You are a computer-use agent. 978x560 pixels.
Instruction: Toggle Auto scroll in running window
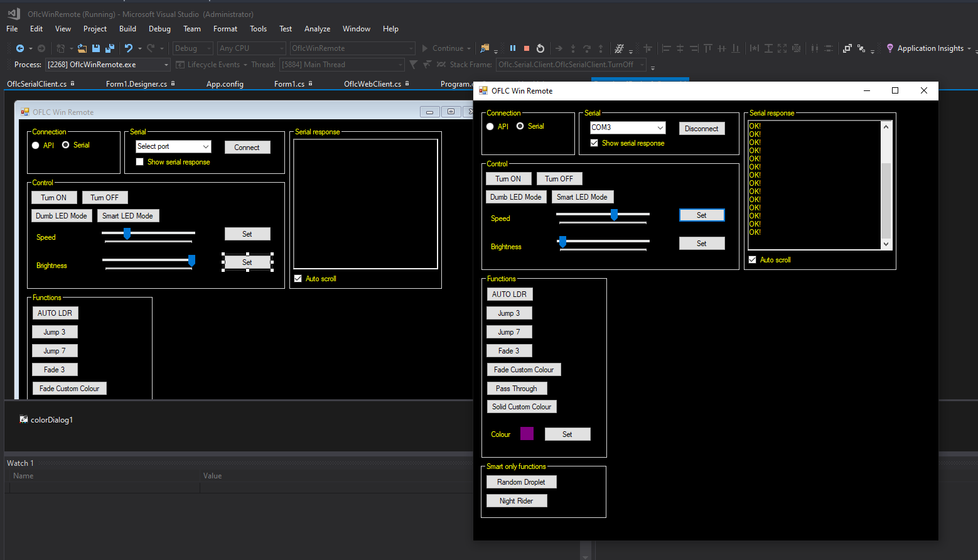[753, 260]
